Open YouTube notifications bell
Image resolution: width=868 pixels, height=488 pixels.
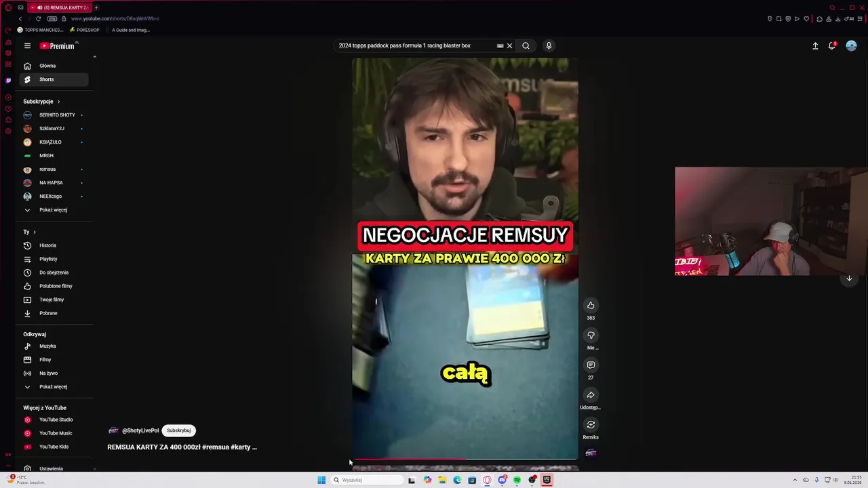(x=832, y=46)
